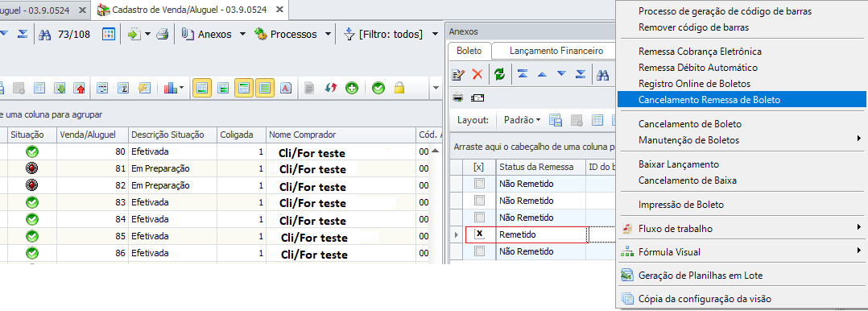The image size is (868, 311).
Task: Check the Não Remetido row below Remetido
Action: tap(479, 251)
